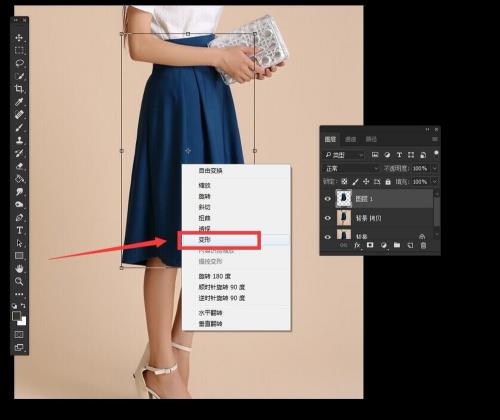The image size is (500, 420).
Task: Select the Brush tool
Action: pyautogui.click(x=19, y=127)
